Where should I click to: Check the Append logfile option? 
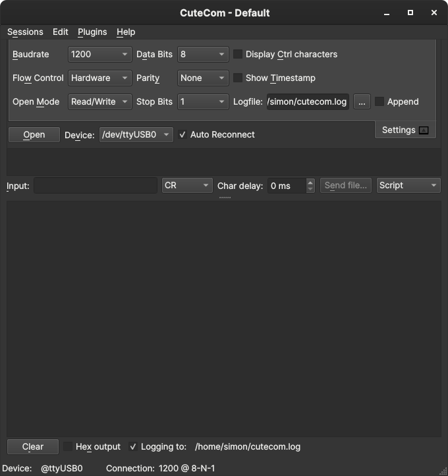point(379,101)
